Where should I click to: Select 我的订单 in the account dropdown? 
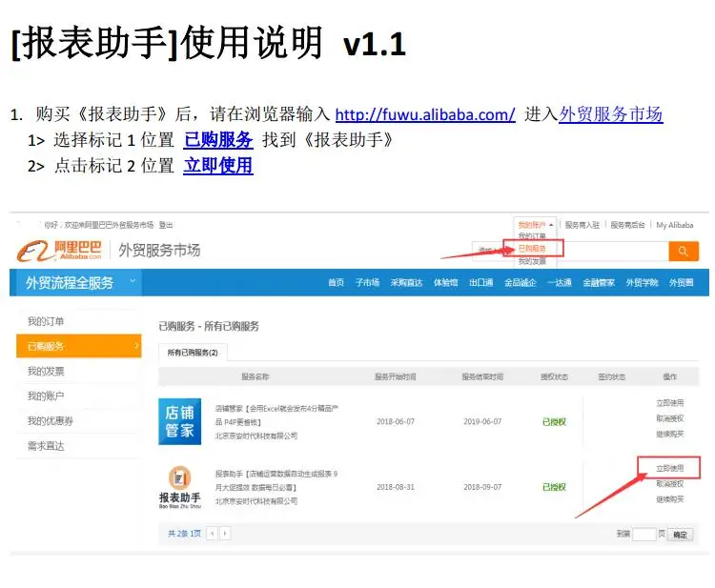coord(532,235)
